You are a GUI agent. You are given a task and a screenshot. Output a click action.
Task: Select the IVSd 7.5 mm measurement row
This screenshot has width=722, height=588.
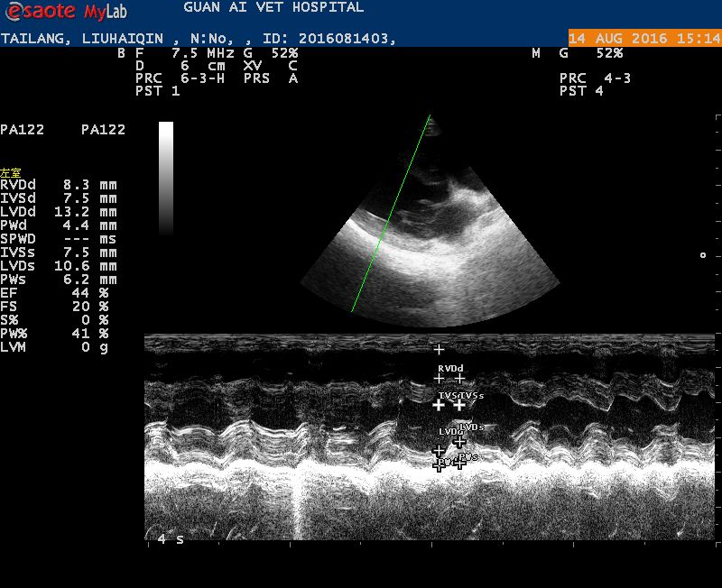click(59, 198)
